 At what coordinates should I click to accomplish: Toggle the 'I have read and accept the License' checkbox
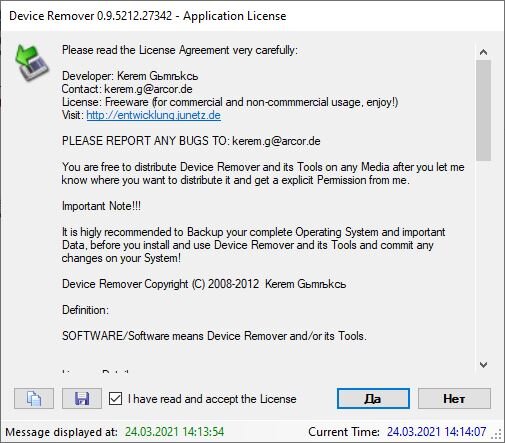[115, 399]
